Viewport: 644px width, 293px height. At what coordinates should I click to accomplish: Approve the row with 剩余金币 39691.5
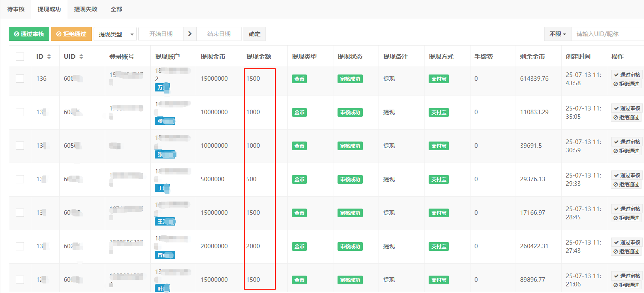pyautogui.click(x=627, y=142)
